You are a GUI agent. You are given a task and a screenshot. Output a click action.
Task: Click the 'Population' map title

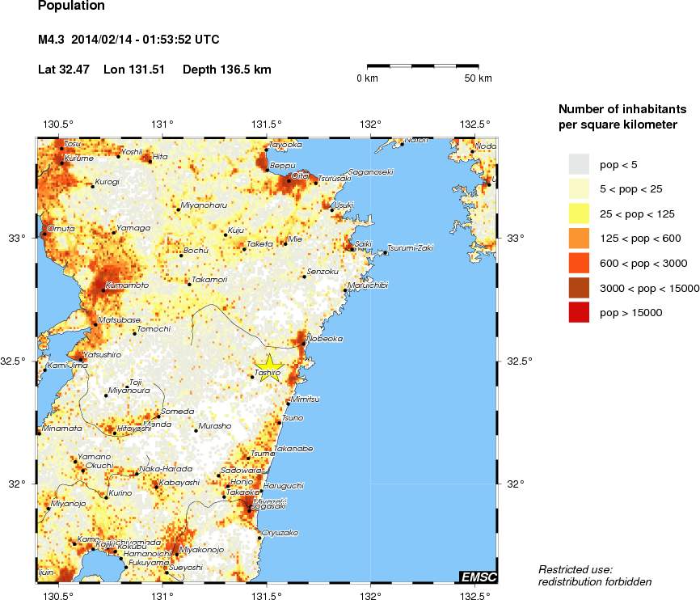click(71, 6)
